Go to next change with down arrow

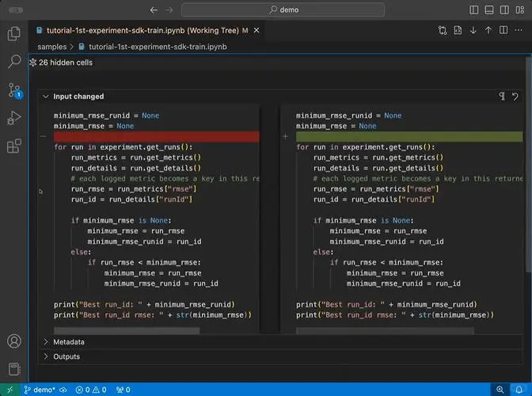pos(473,31)
